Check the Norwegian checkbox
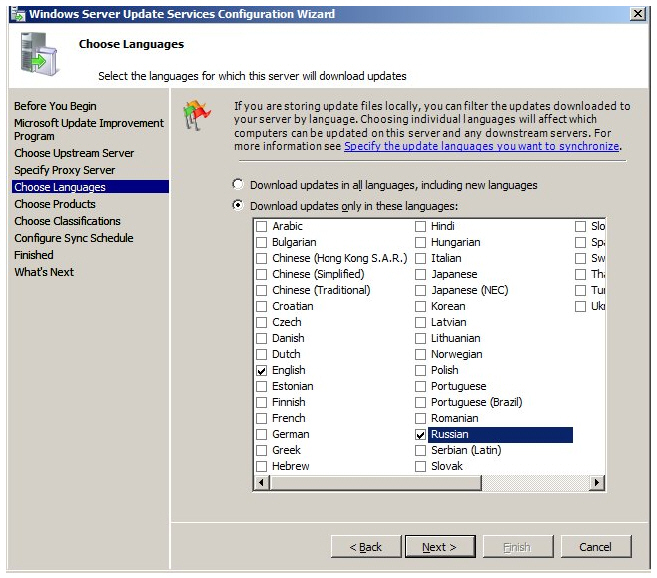657x578 pixels. (x=420, y=354)
